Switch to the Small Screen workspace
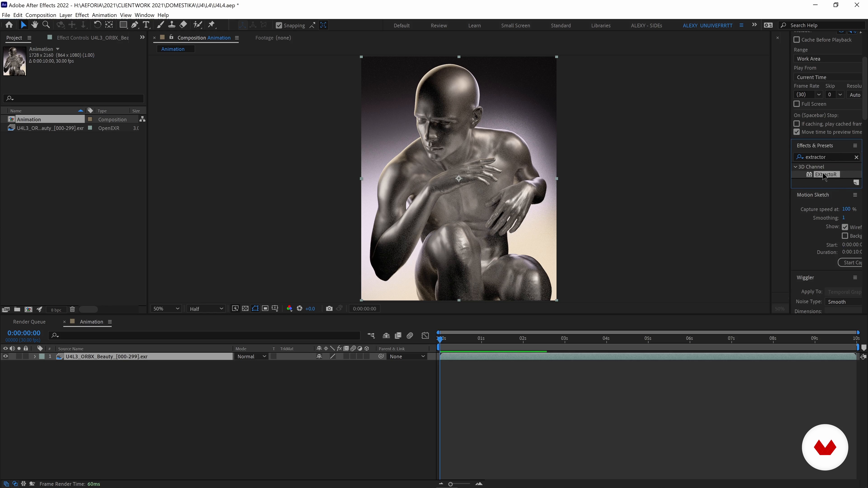Image resolution: width=868 pixels, height=488 pixels. pyautogui.click(x=516, y=25)
